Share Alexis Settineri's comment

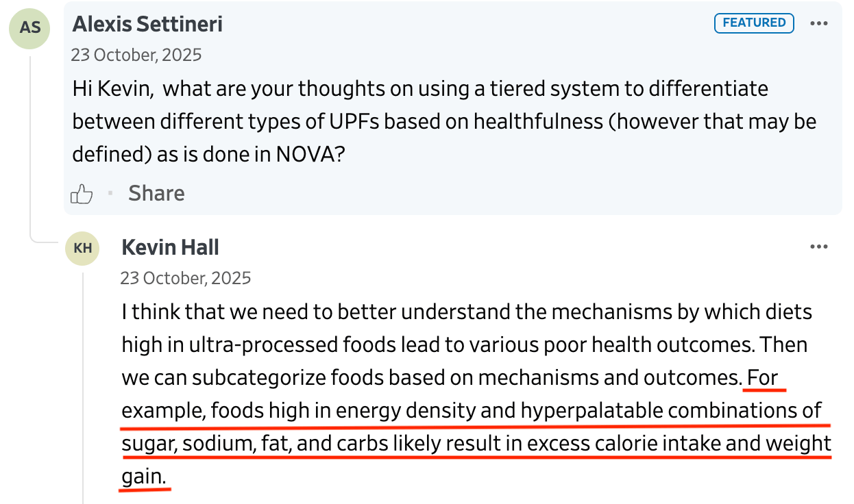pyautogui.click(x=156, y=194)
